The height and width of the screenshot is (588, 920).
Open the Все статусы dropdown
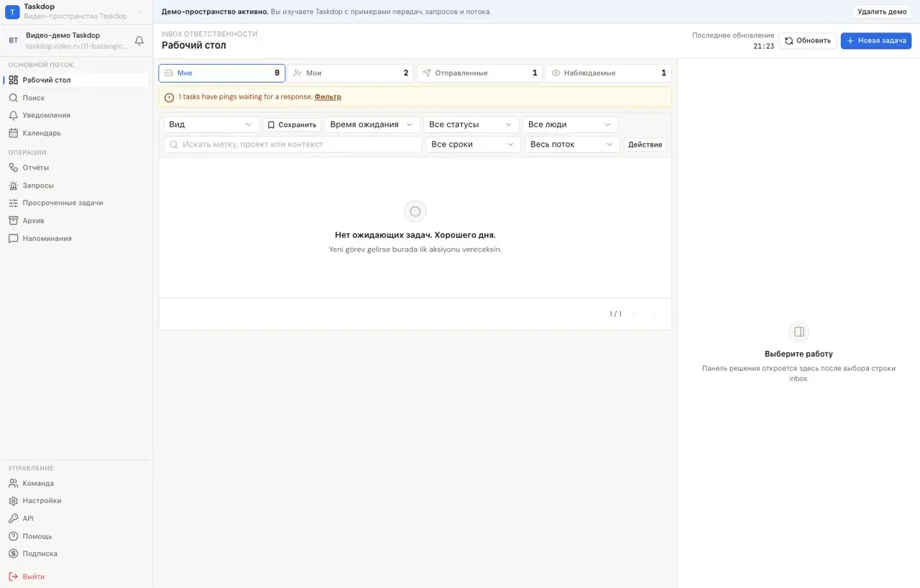471,124
